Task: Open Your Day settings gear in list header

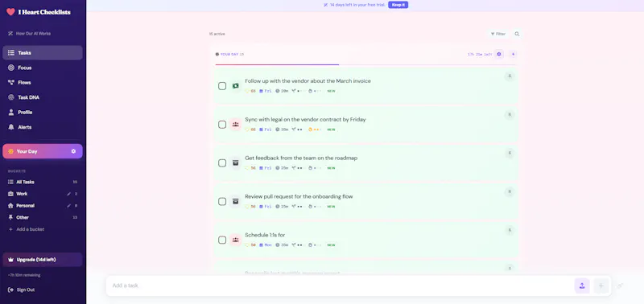Action: (x=499, y=54)
